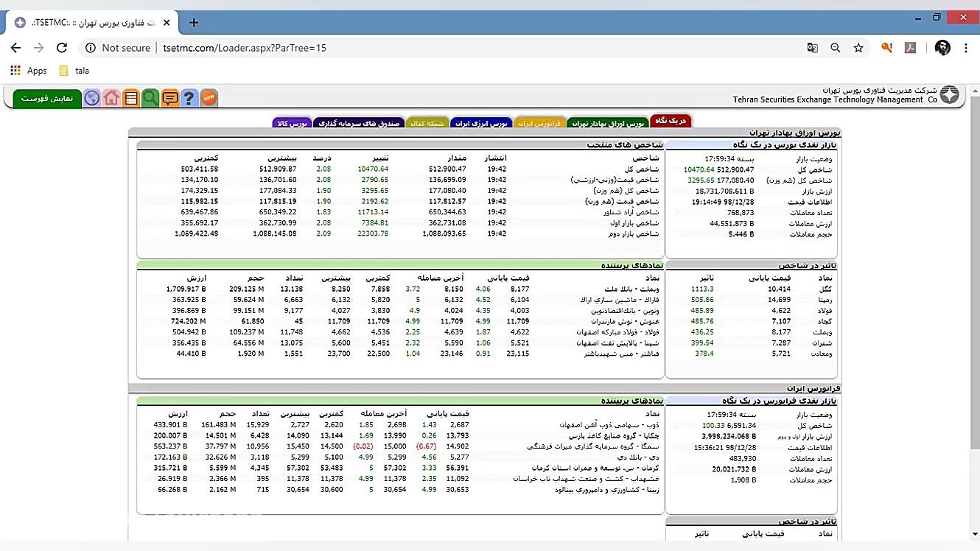This screenshot has width=980, height=551.
Task: Open the فباهنر - مس شهیدباهنر symbol link
Action: (x=623, y=354)
